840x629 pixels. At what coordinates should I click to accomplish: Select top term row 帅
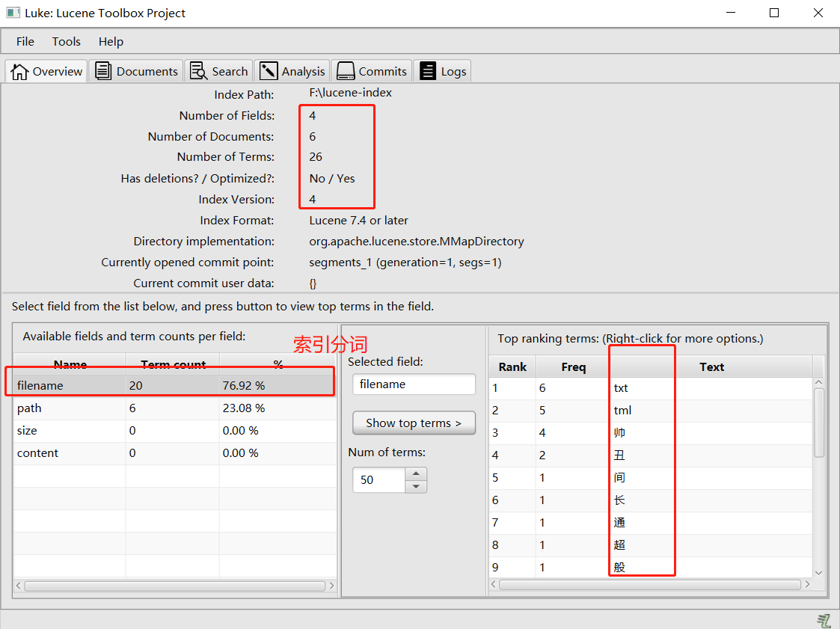pos(651,432)
